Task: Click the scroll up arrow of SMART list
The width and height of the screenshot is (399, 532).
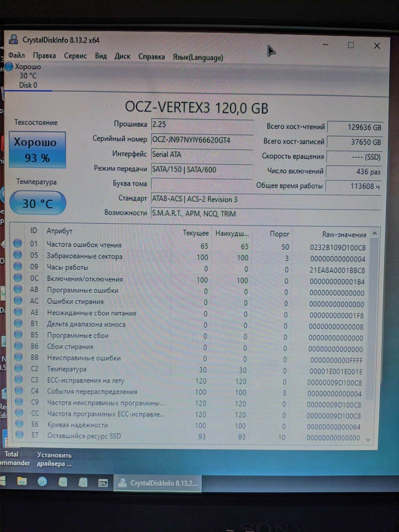Action: point(374,234)
